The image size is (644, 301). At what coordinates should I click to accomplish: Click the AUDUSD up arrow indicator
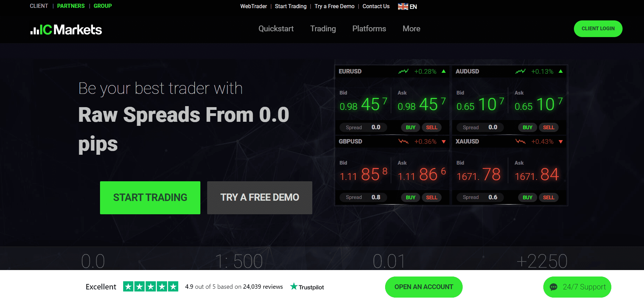[561, 71]
